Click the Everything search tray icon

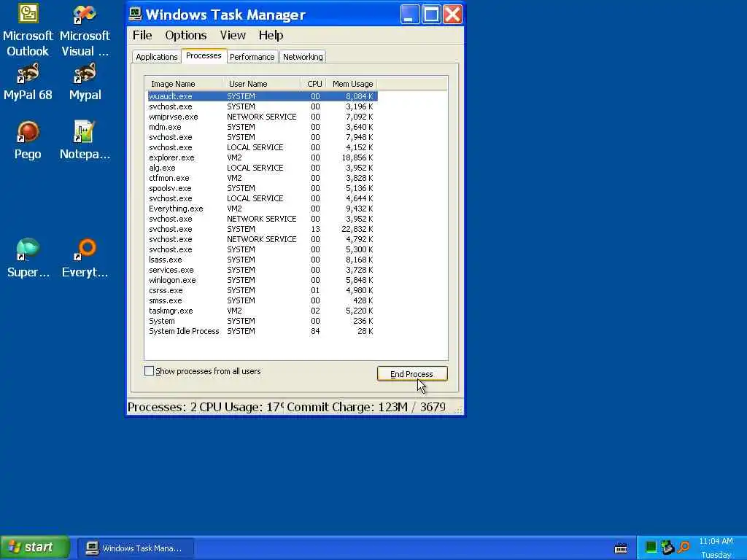coord(684,547)
